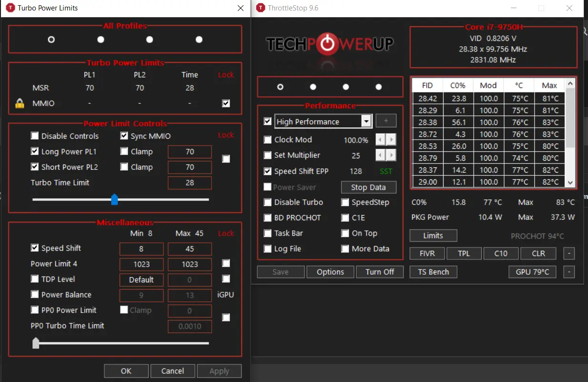
Task: Select the third profile in All Profiles
Action: coord(150,40)
